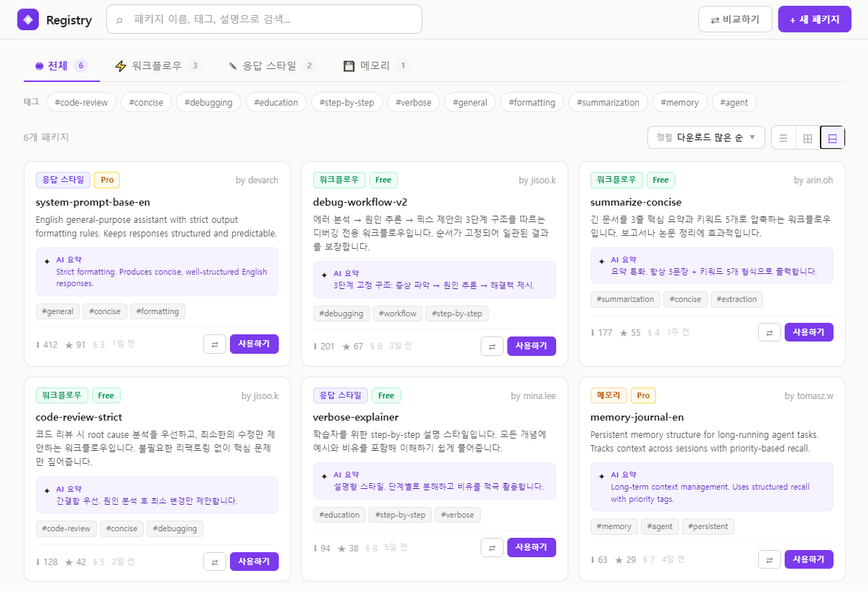The height and width of the screenshot is (591, 868).
Task: Click 사용하기 on the verbose-explainer card
Action: (532, 547)
